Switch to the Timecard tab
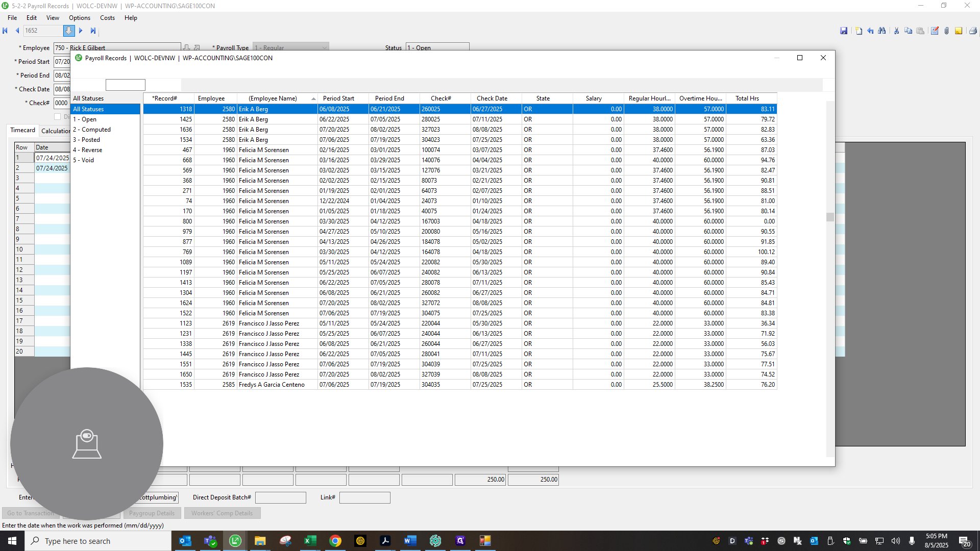 (23, 130)
